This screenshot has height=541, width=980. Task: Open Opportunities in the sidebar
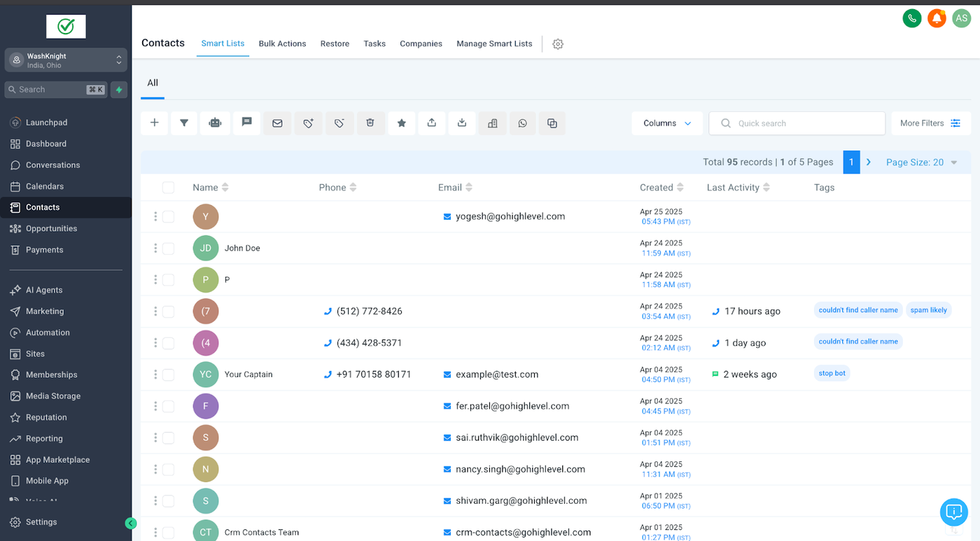tap(51, 229)
